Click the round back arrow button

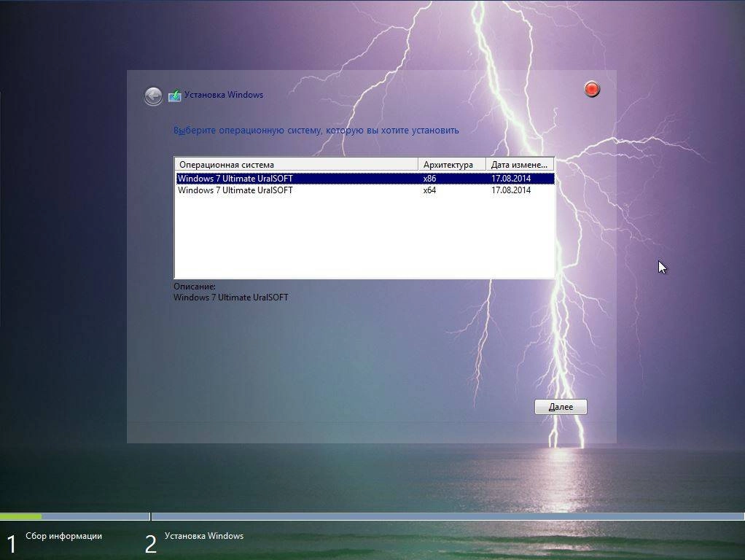(153, 96)
